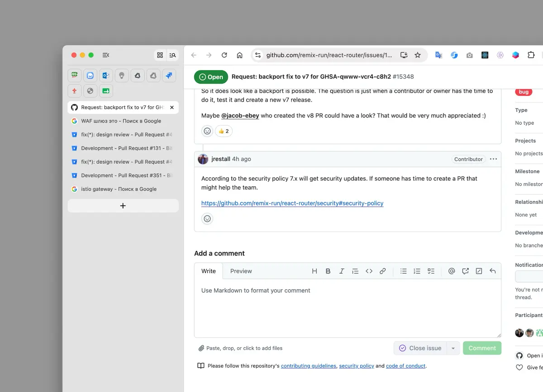Open jrestall's user profile link
Viewport: 543px width, 392px height.
(221, 159)
